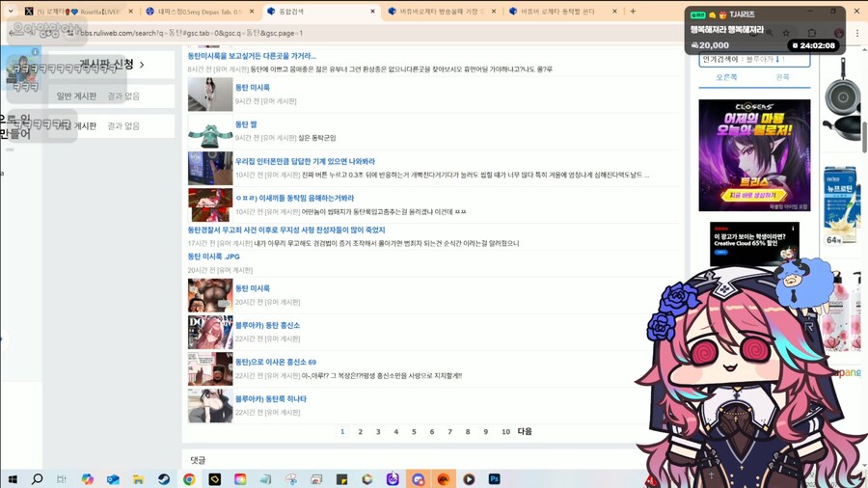This screenshot has height=488, width=868.
Task: Open post 동탄미시룩을 보고싶거든 다른곳을 가거라
Action: (252, 56)
